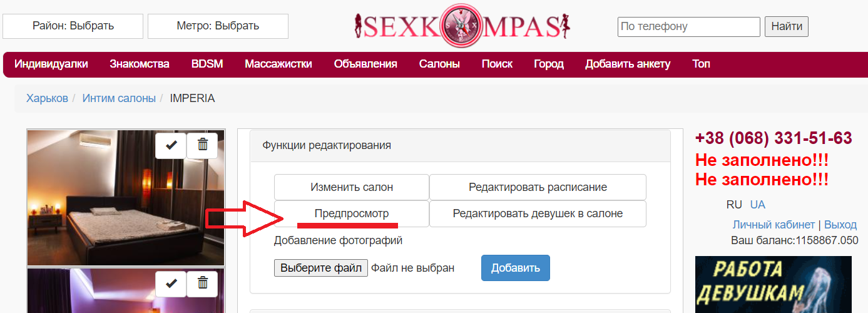Open the Индивидуалки menu item

tap(51, 64)
